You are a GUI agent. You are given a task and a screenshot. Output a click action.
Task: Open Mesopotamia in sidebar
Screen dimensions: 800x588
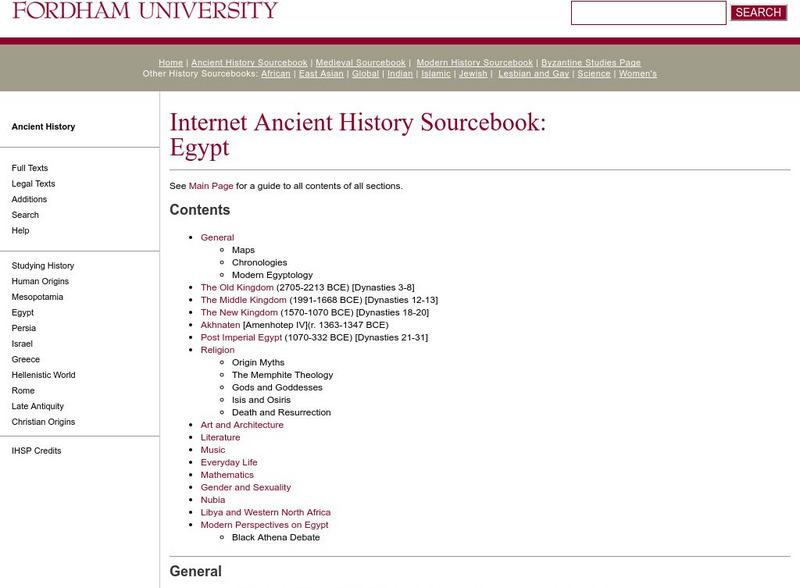(x=37, y=297)
